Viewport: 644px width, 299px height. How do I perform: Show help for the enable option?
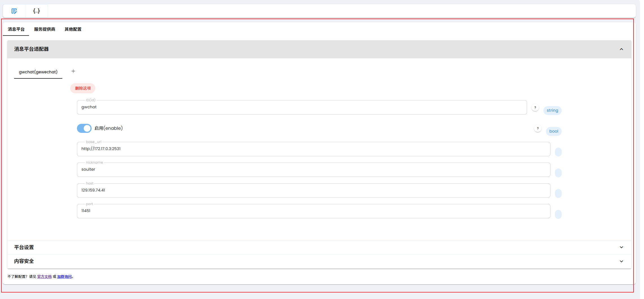click(538, 128)
